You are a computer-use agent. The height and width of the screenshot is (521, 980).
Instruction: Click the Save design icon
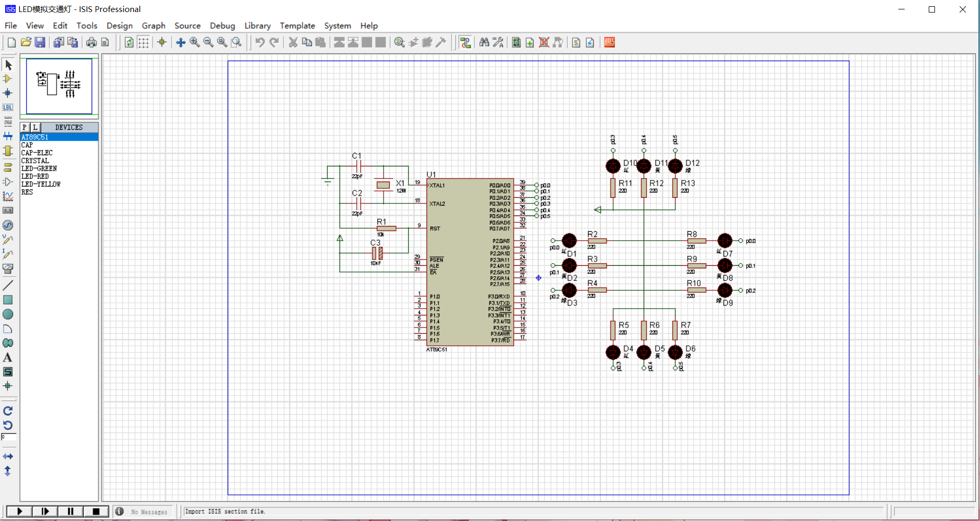point(40,42)
